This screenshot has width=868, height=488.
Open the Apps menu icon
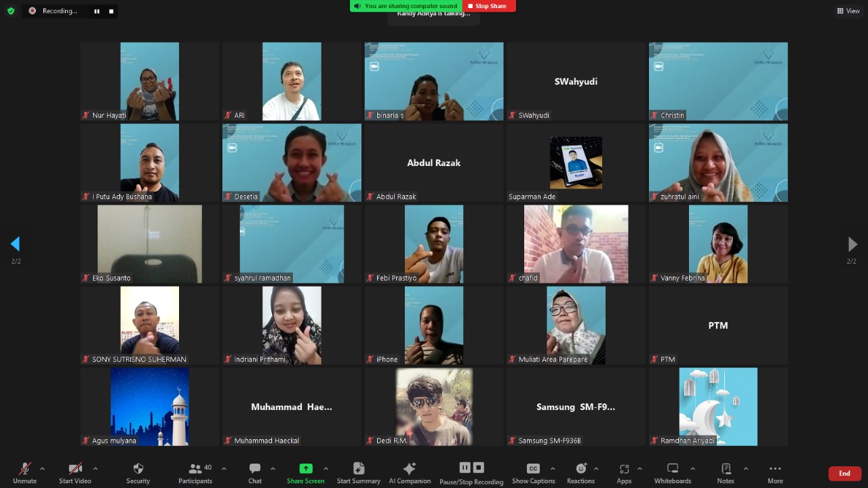(x=624, y=472)
